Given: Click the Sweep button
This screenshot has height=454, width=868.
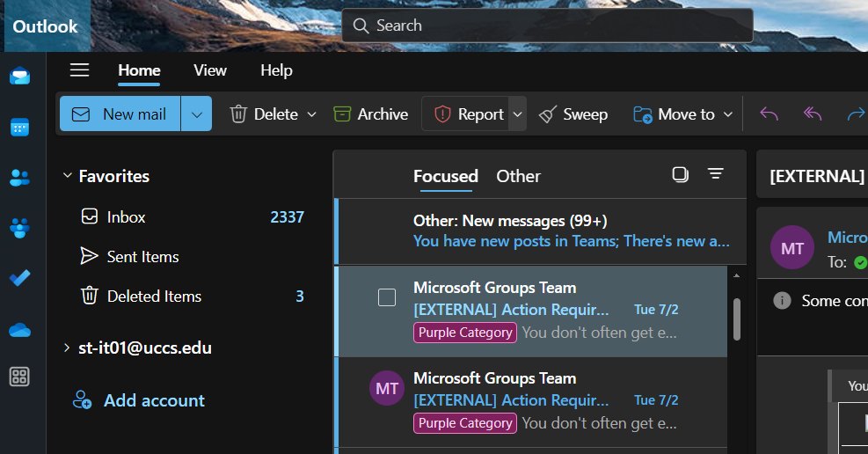Looking at the screenshot, I should [x=573, y=114].
